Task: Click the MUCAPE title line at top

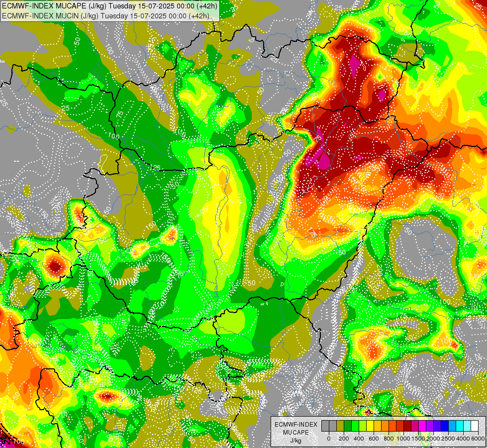Action: (x=109, y=6)
